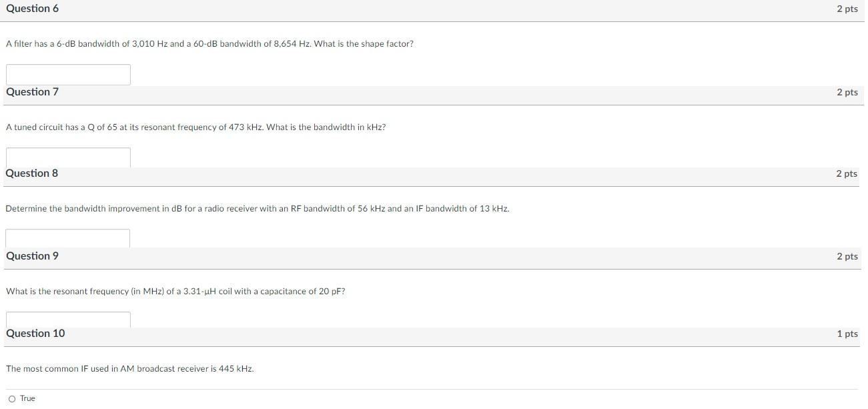Click the True option label text
The image size is (868, 409).
(27, 398)
